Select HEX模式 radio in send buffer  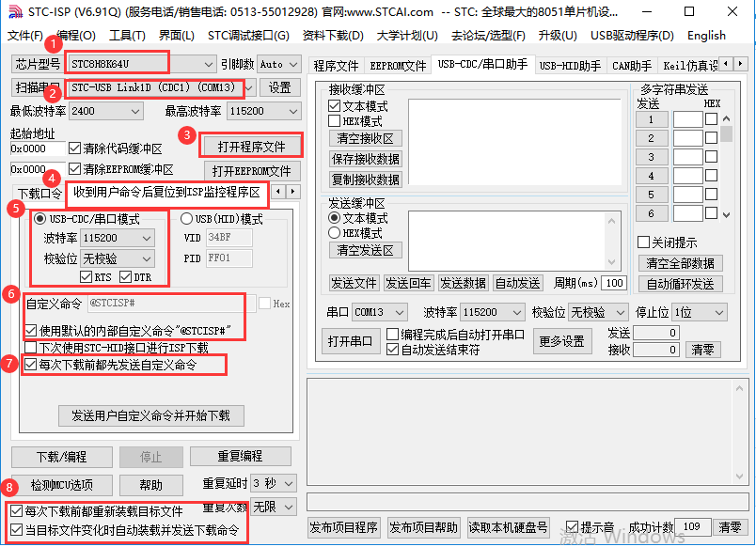point(334,233)
